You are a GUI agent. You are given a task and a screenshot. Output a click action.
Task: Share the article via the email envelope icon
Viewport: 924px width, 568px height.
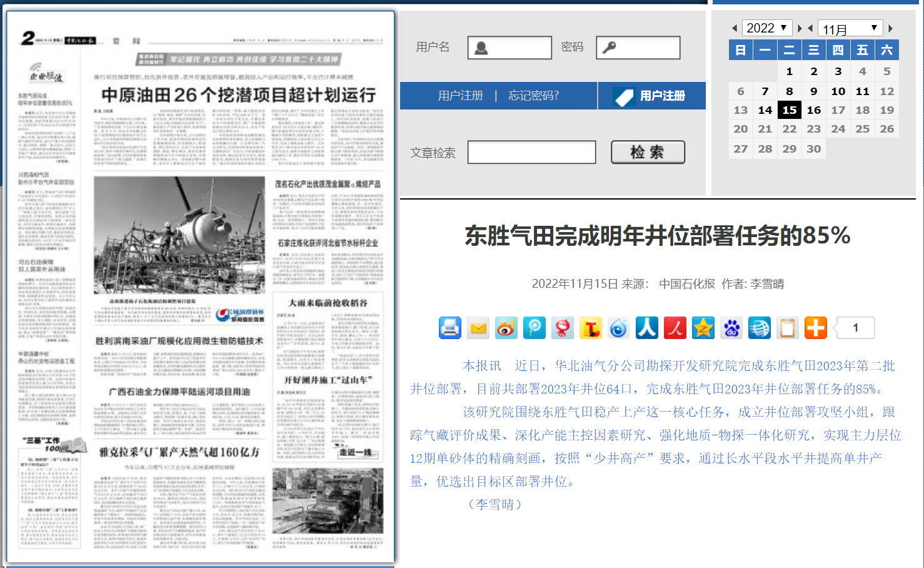click(x=478, y=328)
